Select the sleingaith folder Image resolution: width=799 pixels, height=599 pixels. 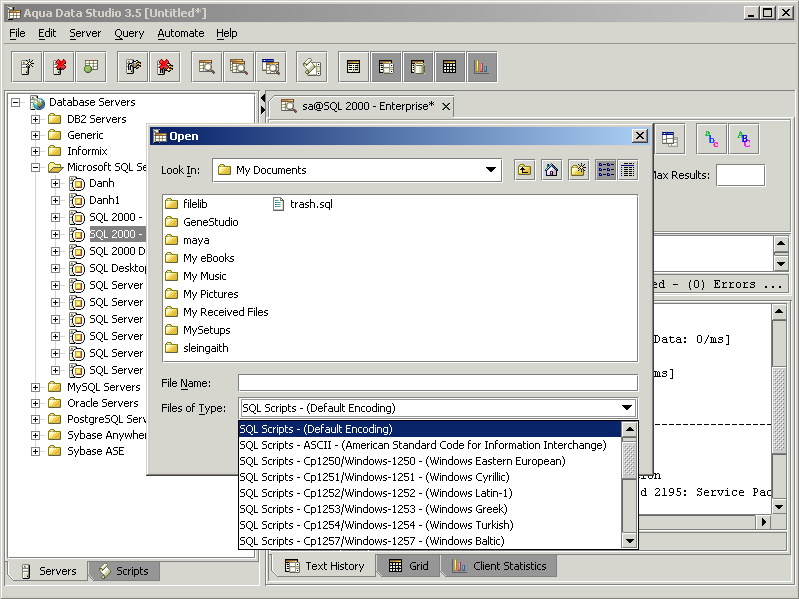click(x=197, y=348)
